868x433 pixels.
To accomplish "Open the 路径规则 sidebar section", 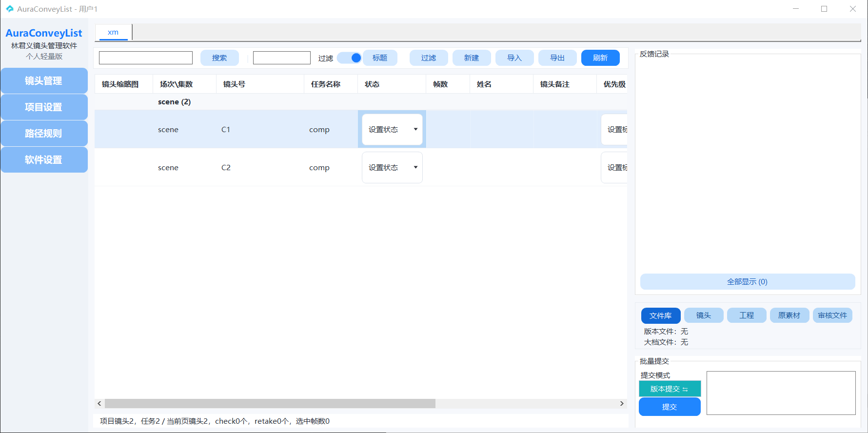I will click(x=44, y=133).
